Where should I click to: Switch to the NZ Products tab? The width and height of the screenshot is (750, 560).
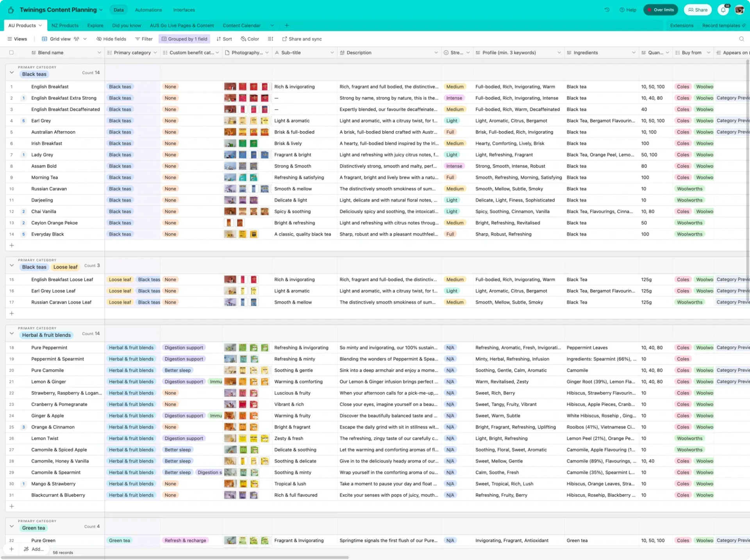[x=65, y=25]
